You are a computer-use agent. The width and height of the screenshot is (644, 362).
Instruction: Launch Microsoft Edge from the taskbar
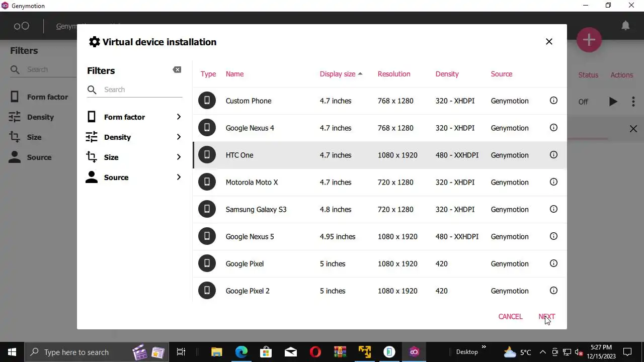tap(242, 352)
